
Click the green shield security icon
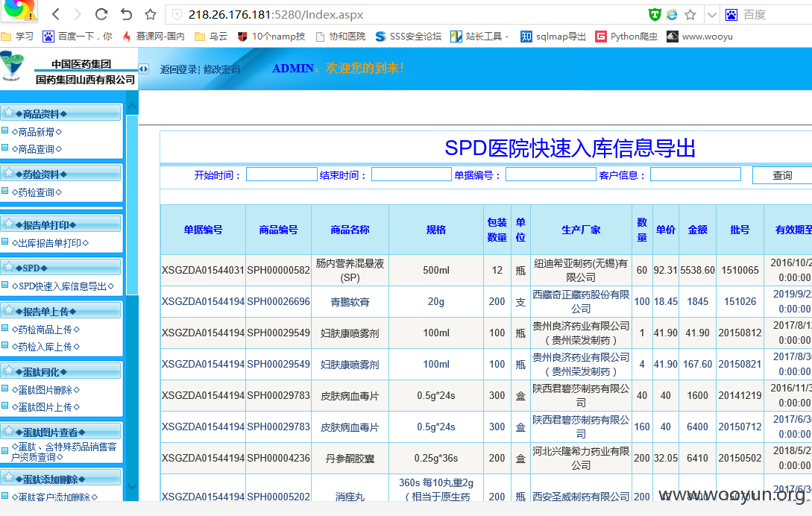point(655,14)
